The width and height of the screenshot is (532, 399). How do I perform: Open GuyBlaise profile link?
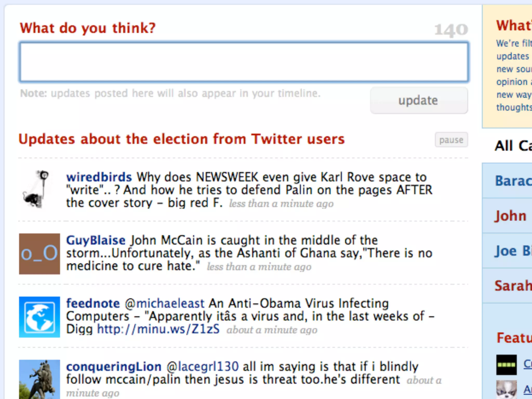click(96, 240)
